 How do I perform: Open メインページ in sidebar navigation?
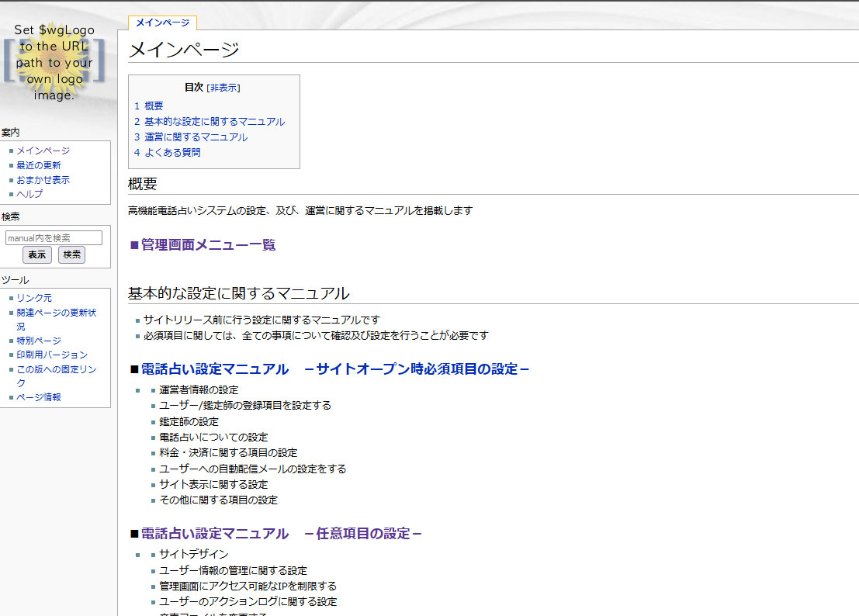[x=43, y=151]
